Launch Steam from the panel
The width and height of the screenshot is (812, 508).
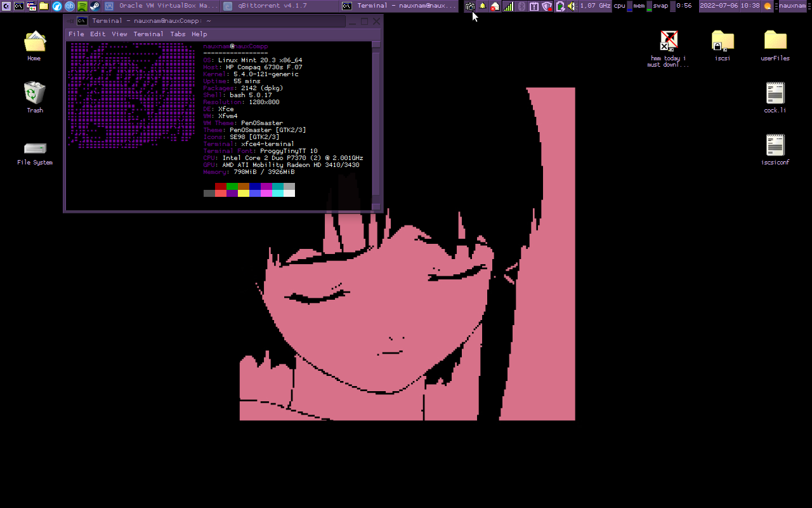pos(95,6)
